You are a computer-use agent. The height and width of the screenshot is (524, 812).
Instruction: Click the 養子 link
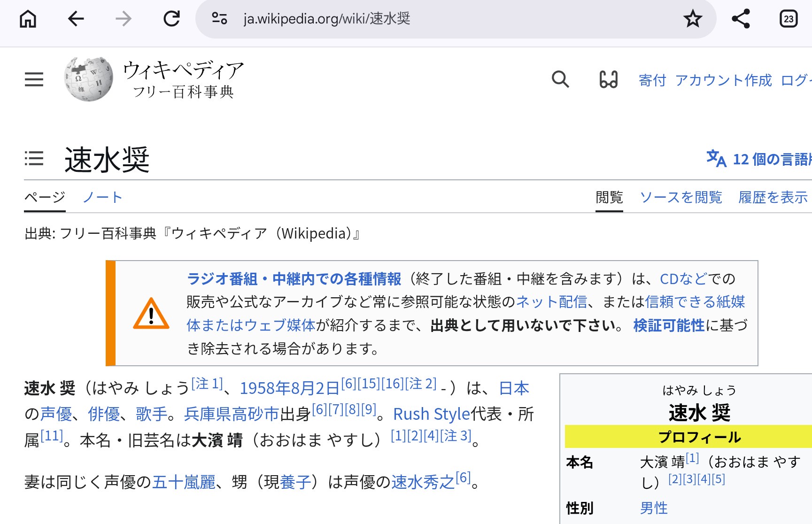pos(295,482)
